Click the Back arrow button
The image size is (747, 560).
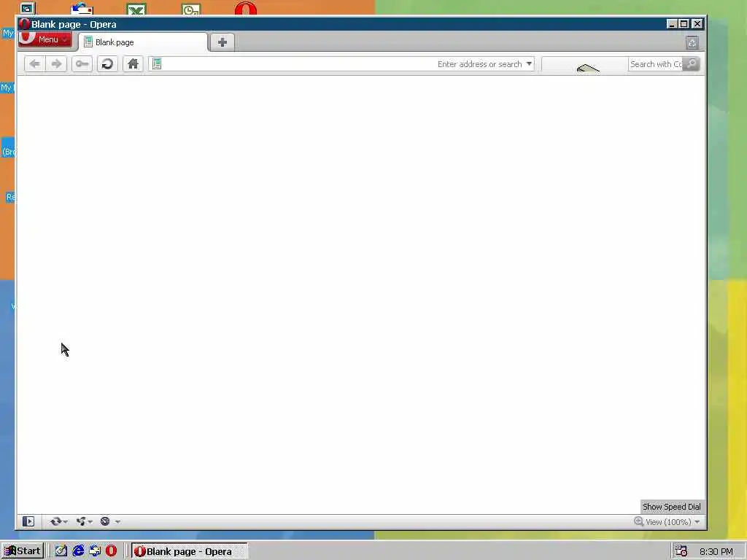(x=35, y=64)
